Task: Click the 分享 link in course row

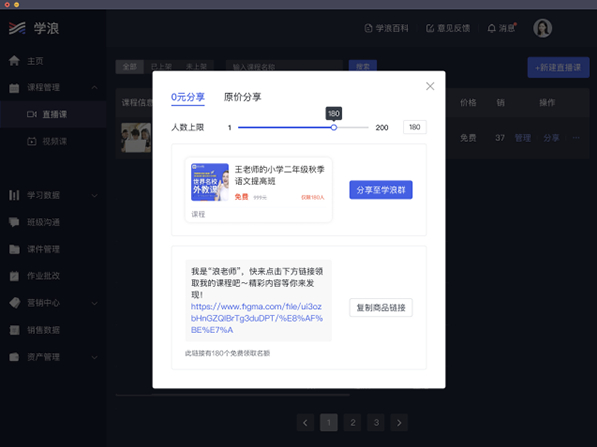Action: coord(551,138)
